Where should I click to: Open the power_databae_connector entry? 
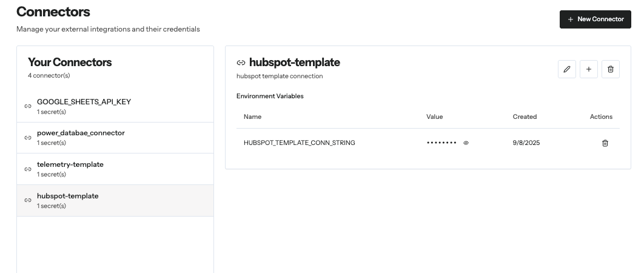point(115,138)
